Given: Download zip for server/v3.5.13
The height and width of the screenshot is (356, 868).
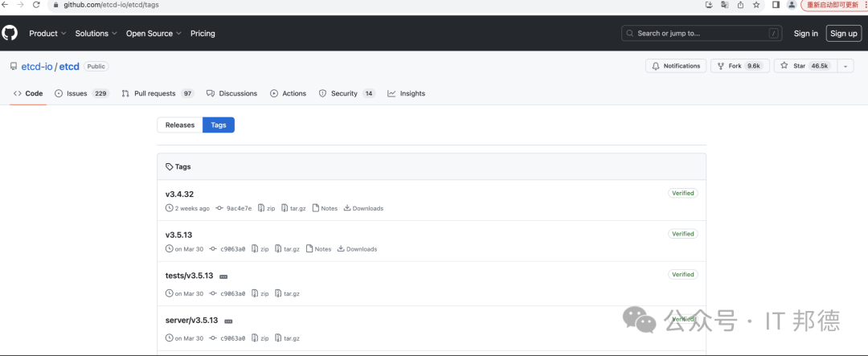Looking at the screenshot, I should pyautogui.click(x=260, y=338).
